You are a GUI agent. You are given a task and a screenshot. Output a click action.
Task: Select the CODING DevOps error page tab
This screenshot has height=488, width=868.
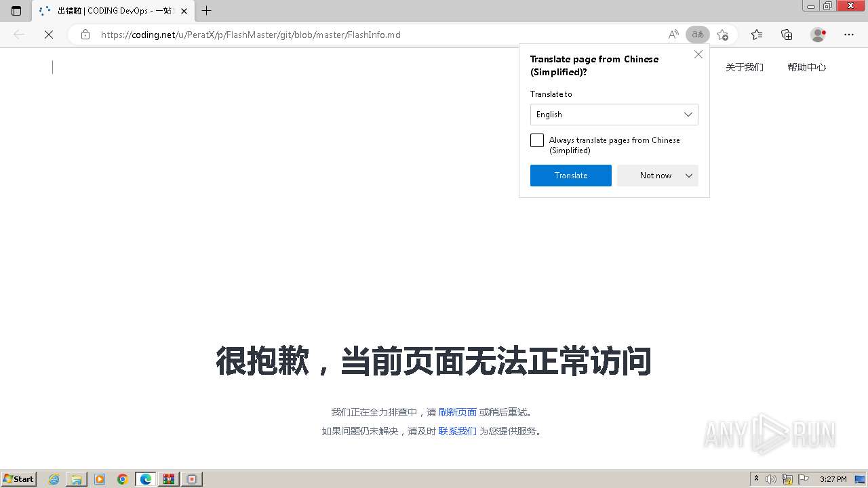(113, 11)
